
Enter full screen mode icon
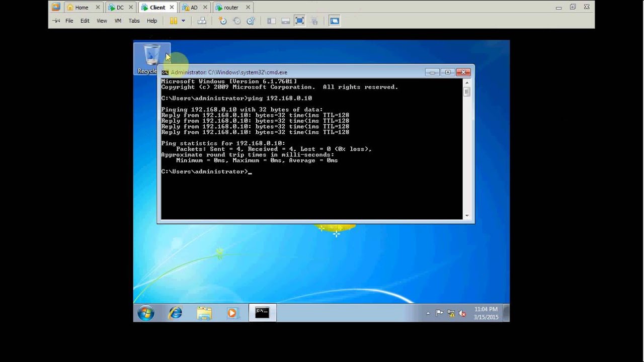tap(300, 21)
